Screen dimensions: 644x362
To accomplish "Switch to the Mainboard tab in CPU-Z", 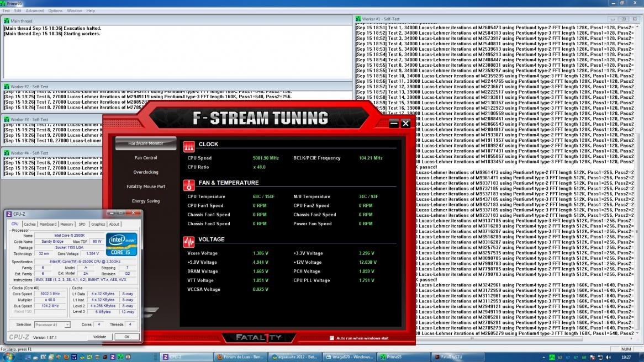I will pos(48,224).
